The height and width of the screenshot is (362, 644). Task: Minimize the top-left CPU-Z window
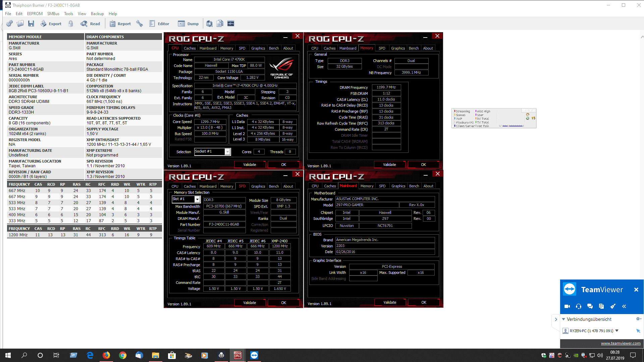(x=285, y=37)
